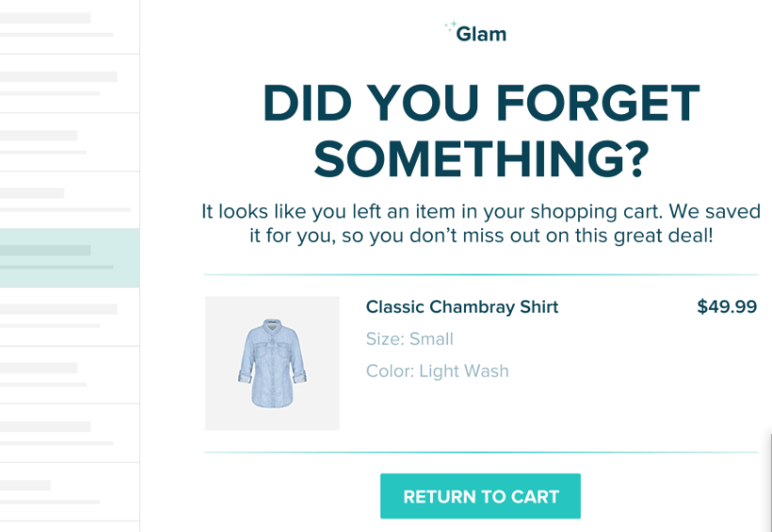Click the saved cart item message paragraph
The width and height of the screenshot is (772, 532).
coord(481,223)
